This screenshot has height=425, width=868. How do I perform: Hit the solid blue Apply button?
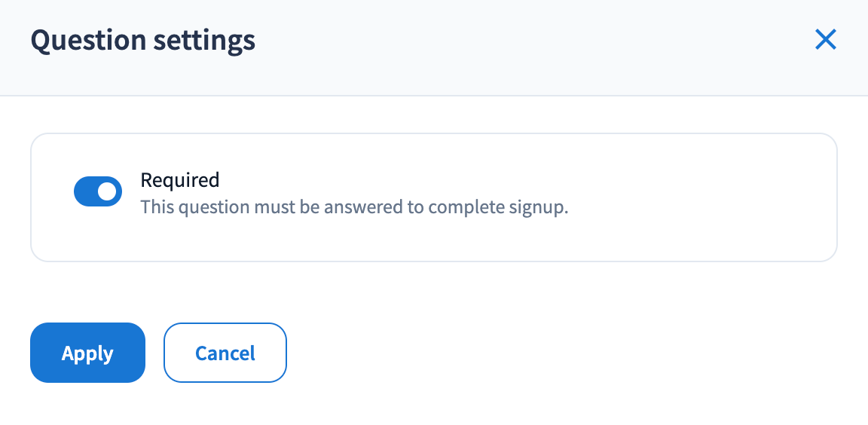(x=87, y=353)
